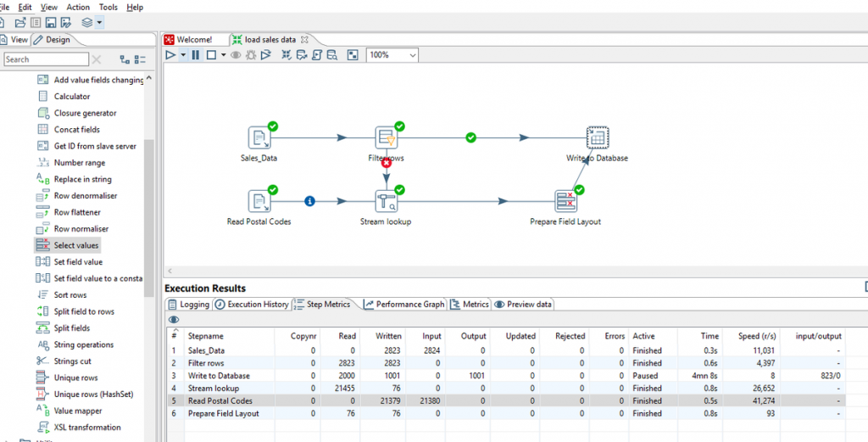This screenshot has width=868, height=442.
Task: Stop the transformation with the square icon
Action: 211,55
